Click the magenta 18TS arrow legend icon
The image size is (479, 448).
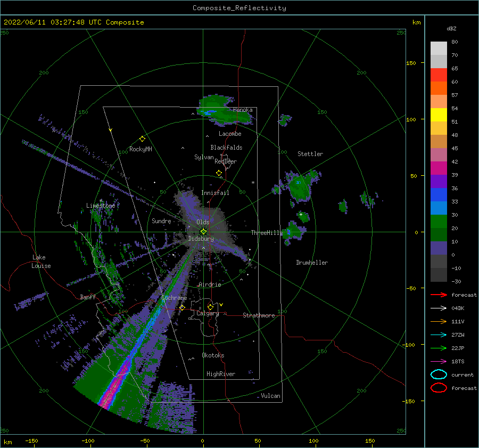point(439,362)
